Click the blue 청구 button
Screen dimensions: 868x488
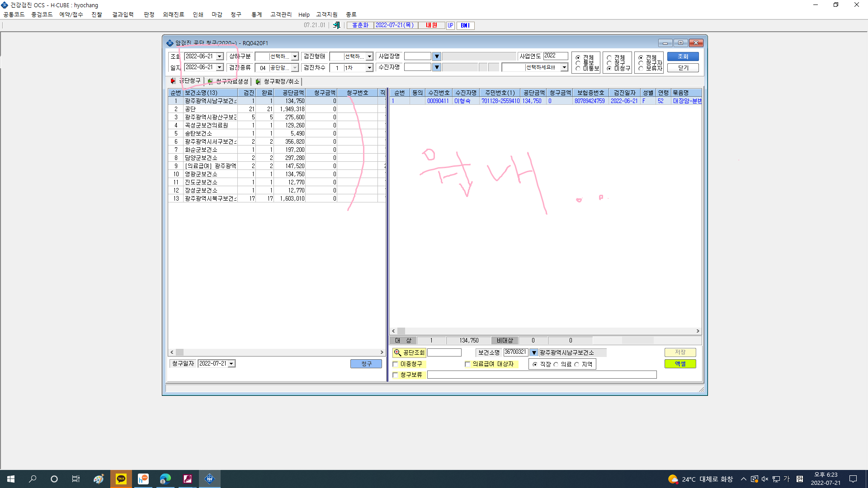point(366,364)
